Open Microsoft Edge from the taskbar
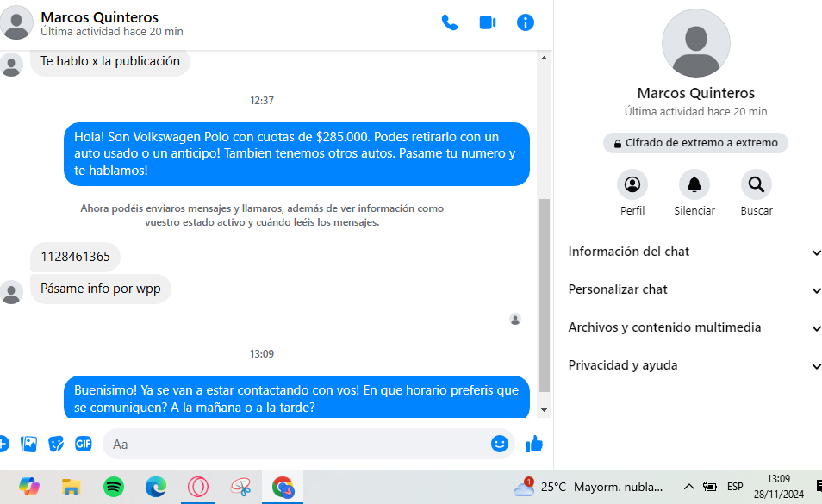The image size is (822, 504). (x=156, y=487)
